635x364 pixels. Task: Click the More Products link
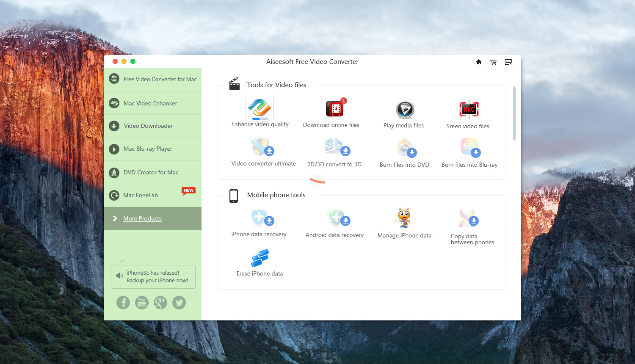coord(142,218)
